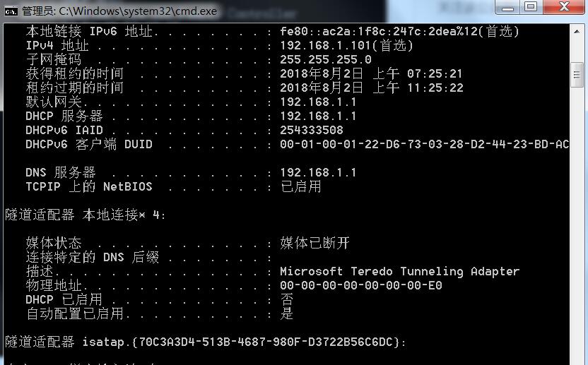Click the Microsoft Teredo Tunneling Adapter text
The width and height of the screenshot is (588, 365).
coord(399,271)
